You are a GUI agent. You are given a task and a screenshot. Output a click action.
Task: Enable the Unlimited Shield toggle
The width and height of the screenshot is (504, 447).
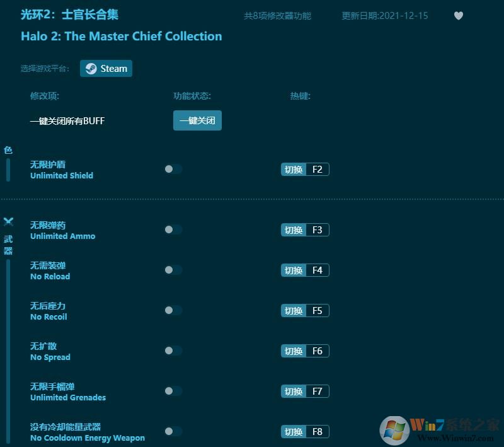click(172, 169)
